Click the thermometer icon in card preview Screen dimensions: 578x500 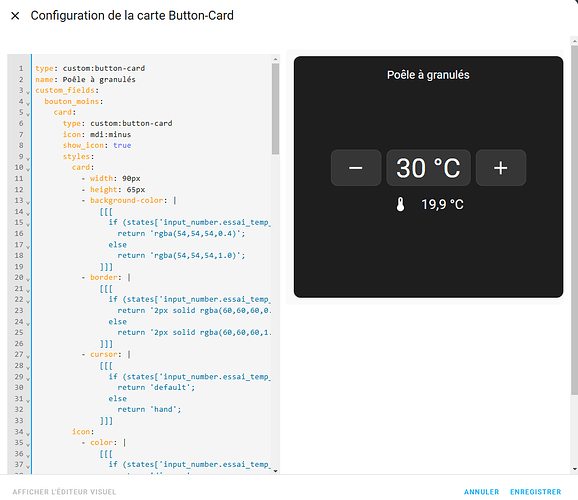tap(400, 204)
